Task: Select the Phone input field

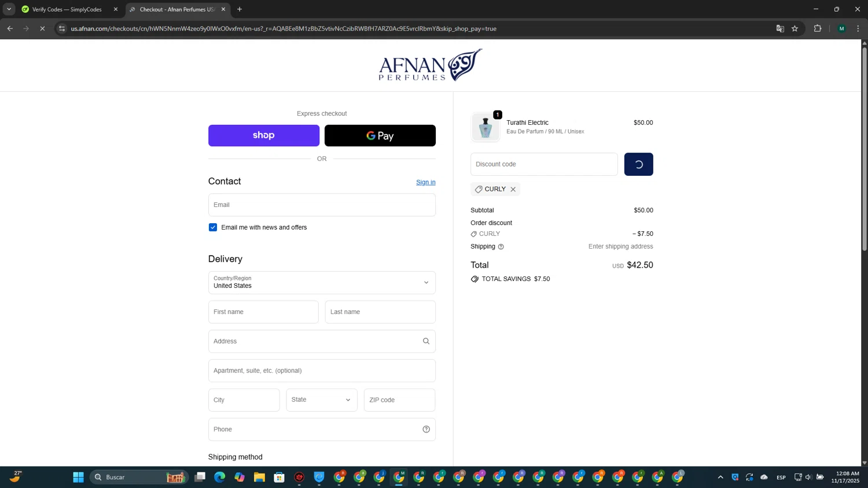Action: coord(322,430)
